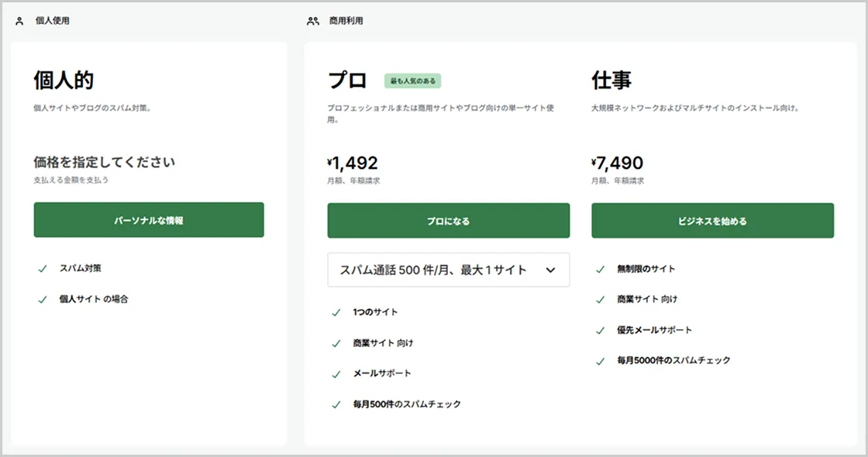Viewport: 868px width, 457px height.
Task: Click the 価格を指定してください heading
Action: [x=104, y=163]
